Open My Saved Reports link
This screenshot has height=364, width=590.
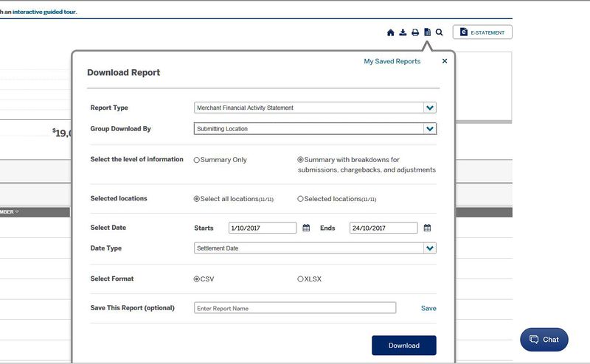[392, 61]
